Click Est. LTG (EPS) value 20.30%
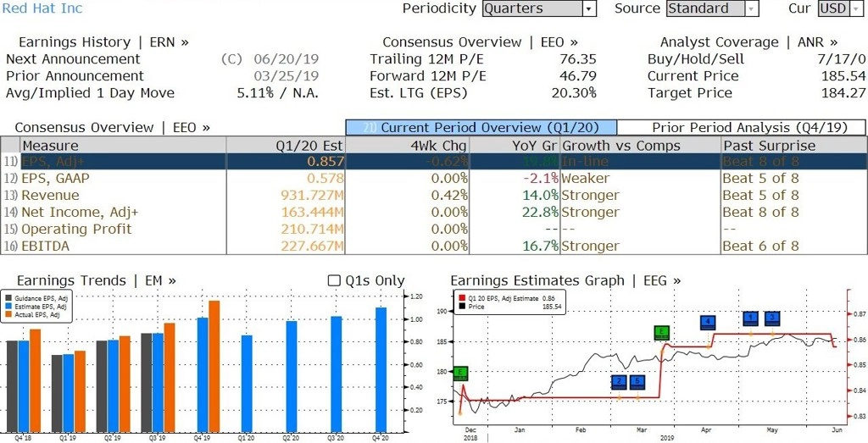This screenshot has height=443, width=868. click(574, 93)
